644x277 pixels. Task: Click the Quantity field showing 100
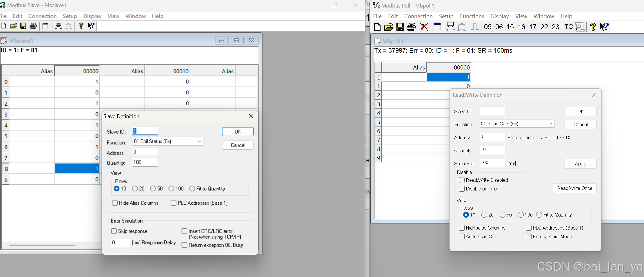tap(145, 162)
